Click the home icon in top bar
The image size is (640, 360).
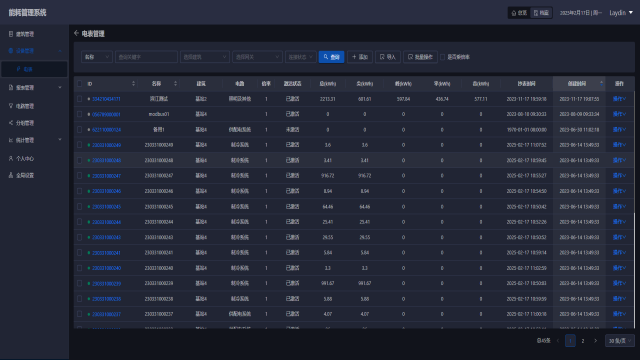click(x=514, y=13)
